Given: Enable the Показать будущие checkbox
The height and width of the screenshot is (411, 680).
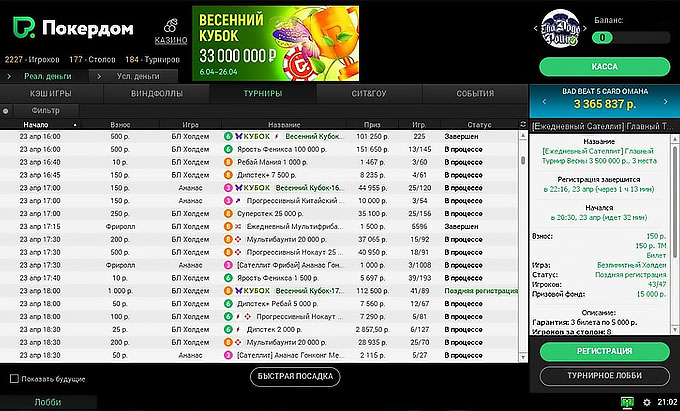Looking at the screenshot, I should click(x=14, y=379).
